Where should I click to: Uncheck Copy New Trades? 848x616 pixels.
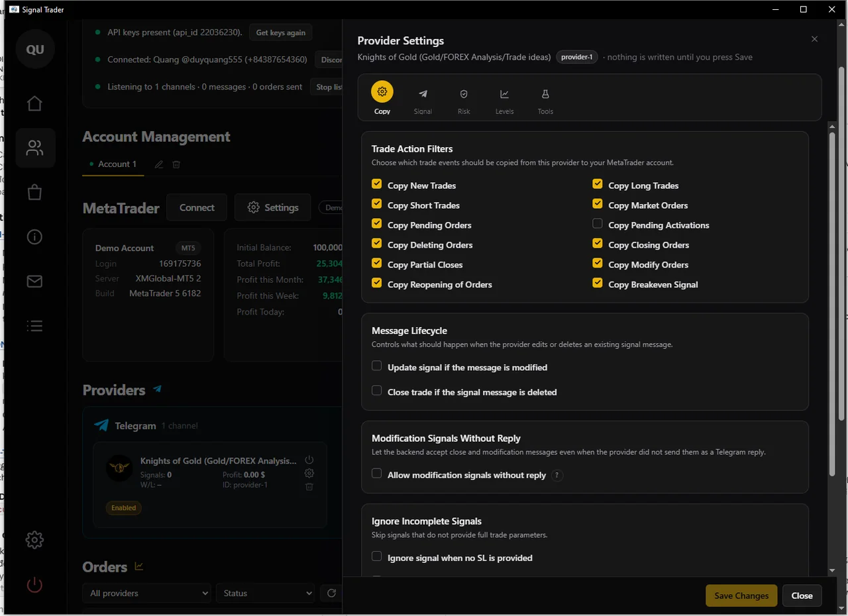pos(376,184)
